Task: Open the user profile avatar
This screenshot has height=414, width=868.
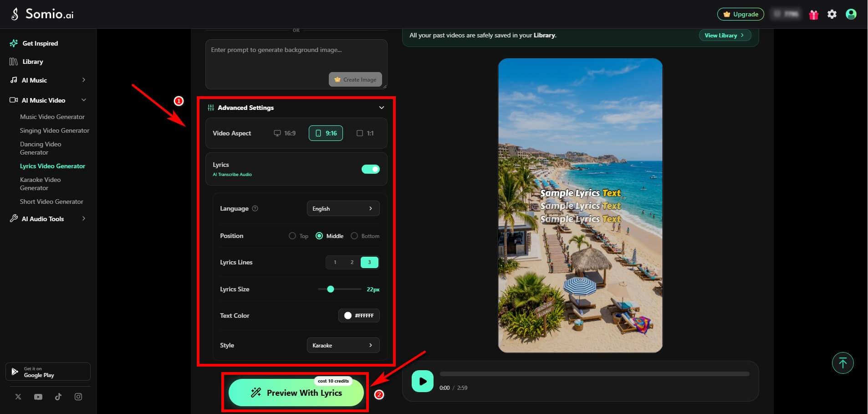Action: [x=851, y=14]
